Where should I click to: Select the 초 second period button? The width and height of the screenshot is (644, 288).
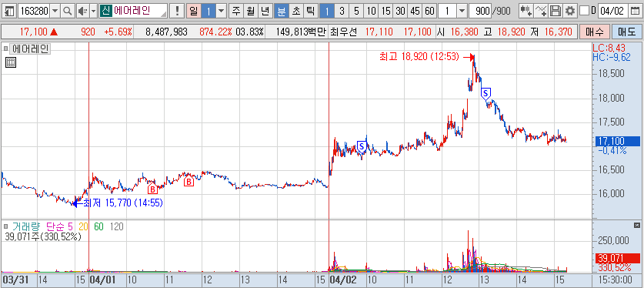tap(295, 11)
